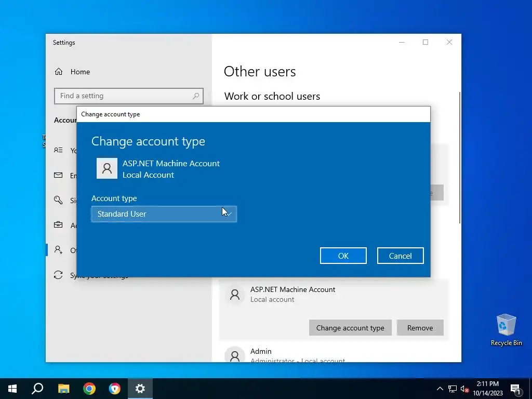The image size is (532, 399).
Task: Select the Email & accounts envelope icon
Action: tap(58, 175)
